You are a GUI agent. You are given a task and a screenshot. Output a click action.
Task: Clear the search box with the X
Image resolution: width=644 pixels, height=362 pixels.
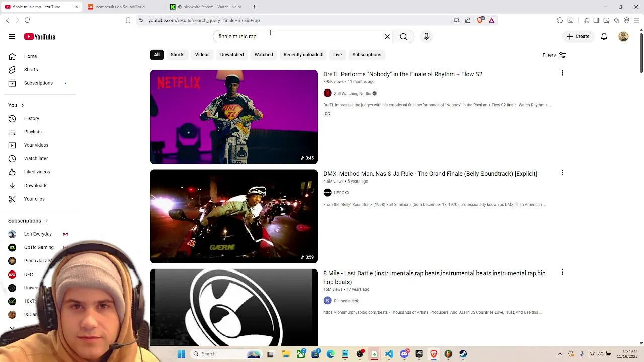[x=387, y=36]
